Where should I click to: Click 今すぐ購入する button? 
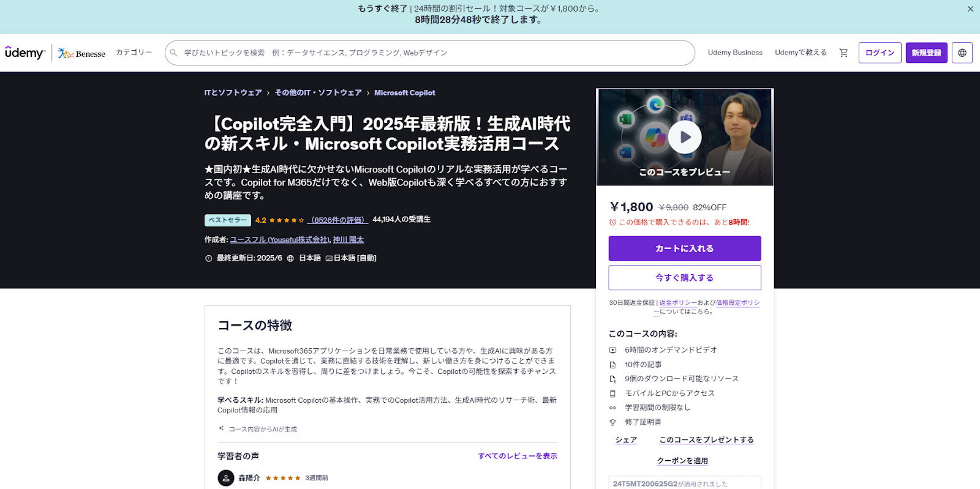coord(685,278)
